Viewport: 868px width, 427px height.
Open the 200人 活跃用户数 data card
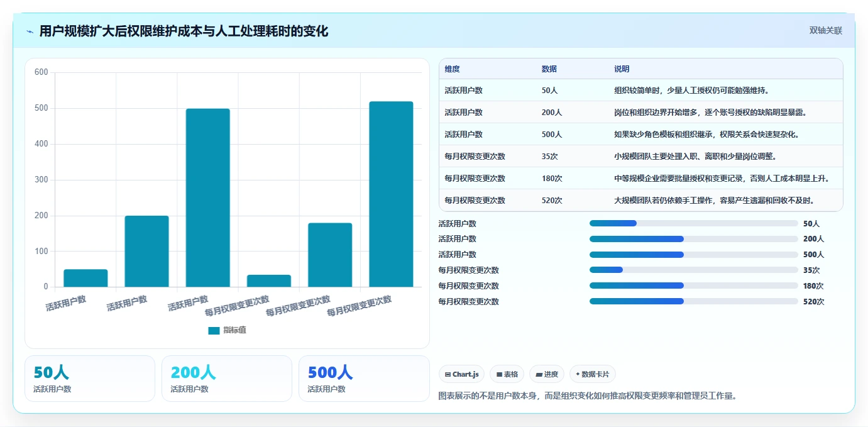pos(227,378)
